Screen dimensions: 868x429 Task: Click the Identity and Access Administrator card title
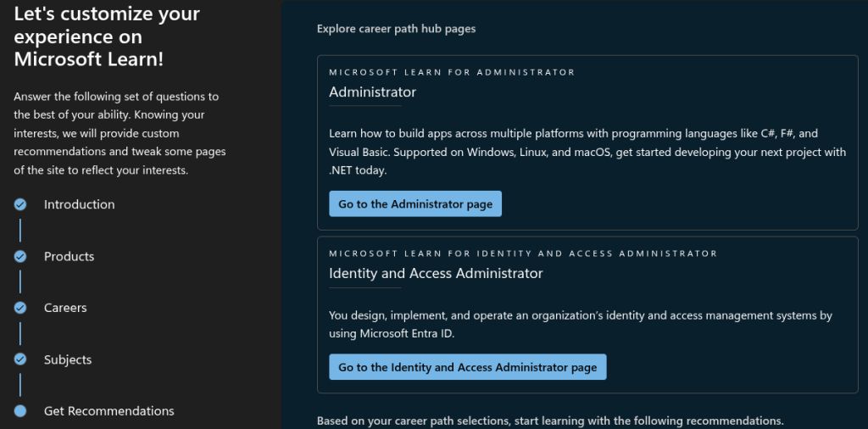(x=436, y=273)
